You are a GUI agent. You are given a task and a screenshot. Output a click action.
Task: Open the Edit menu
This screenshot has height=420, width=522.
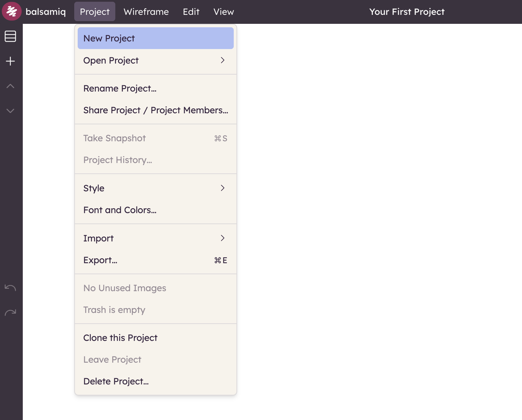pyautogui.click(x=191, y=11)
